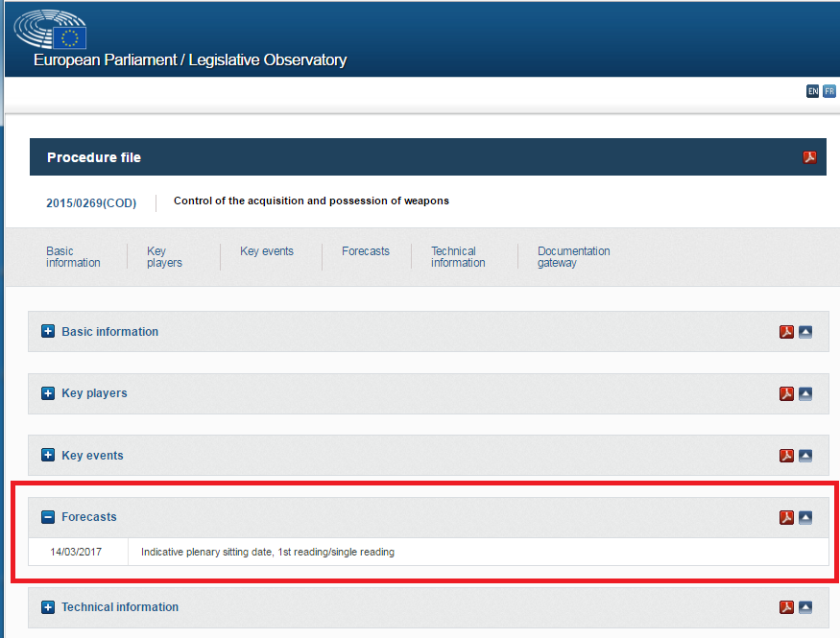Image resolution: width=840 pixels, height=638 pixels.
Task: Open the 2015/0269(COD) procedure link
Action: (x=91, y=203)
